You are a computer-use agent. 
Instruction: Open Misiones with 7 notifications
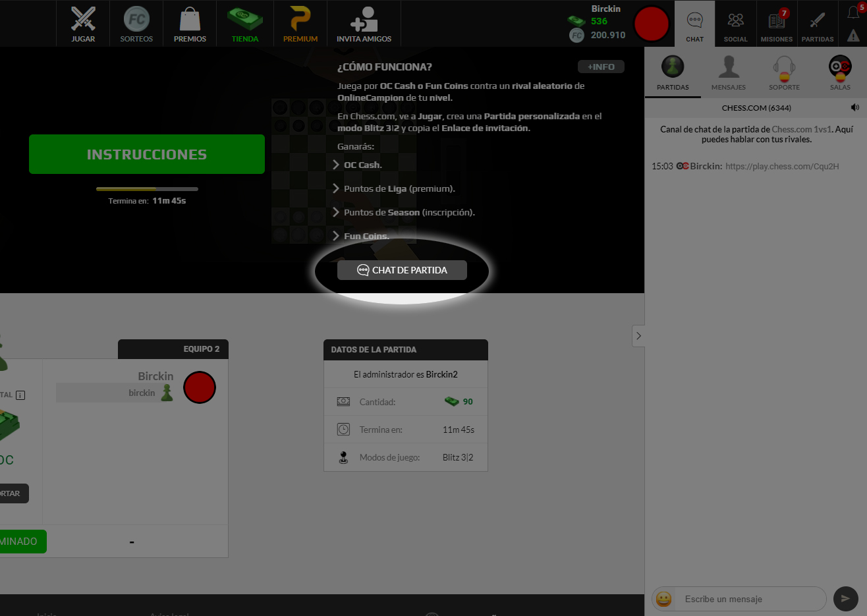coord(777,24)
